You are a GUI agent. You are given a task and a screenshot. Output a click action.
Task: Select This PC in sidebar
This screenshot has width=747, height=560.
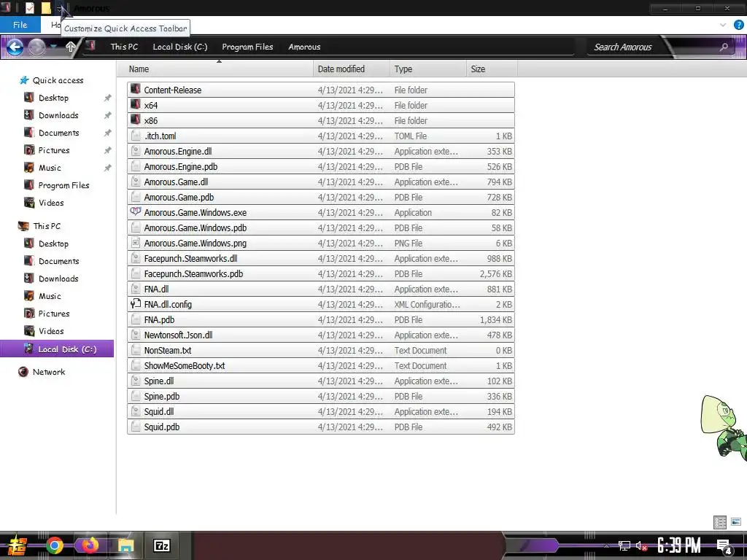47,226
